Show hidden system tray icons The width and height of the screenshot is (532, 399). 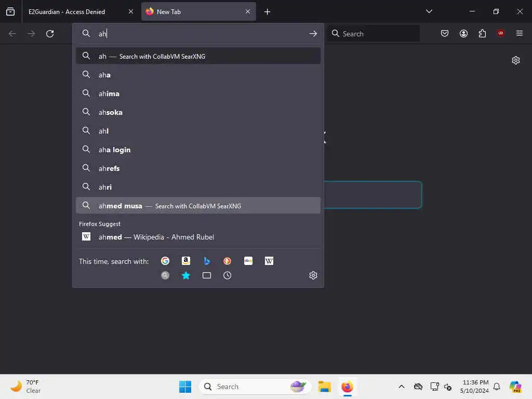(402, 387)
